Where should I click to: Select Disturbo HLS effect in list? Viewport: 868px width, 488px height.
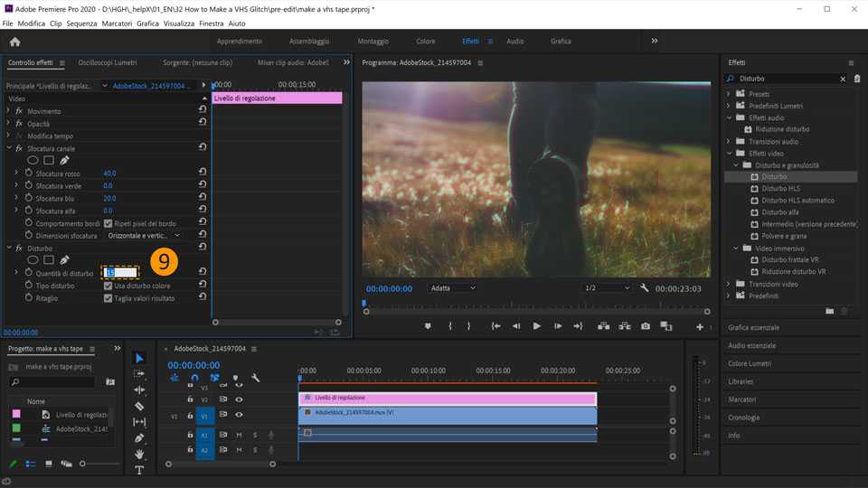(x=780, y=189)
